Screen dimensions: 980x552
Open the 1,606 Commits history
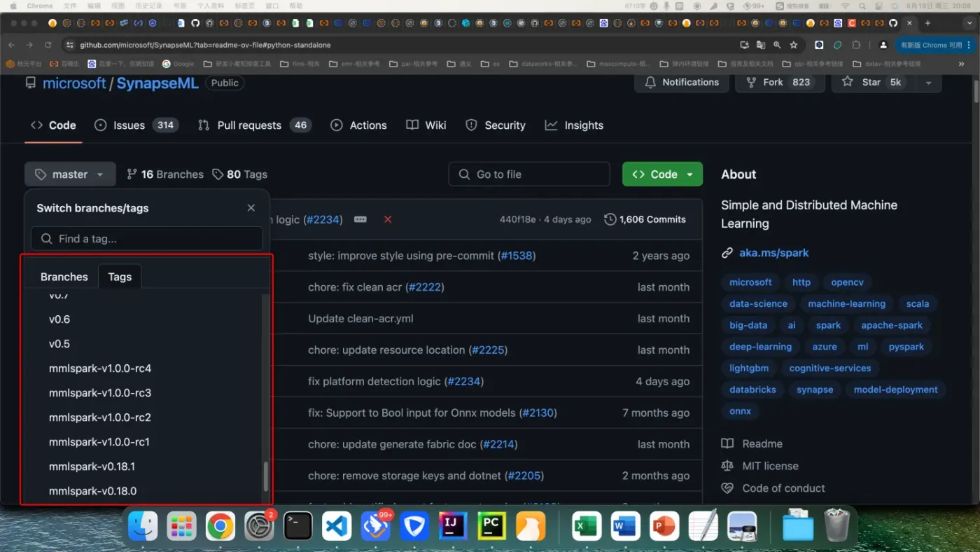point(645,219)
